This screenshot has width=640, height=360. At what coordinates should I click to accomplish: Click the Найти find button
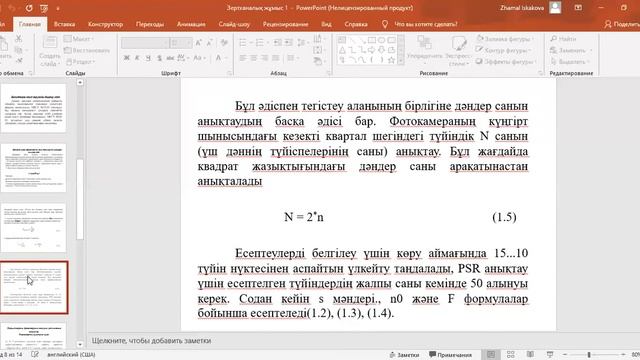(563, 39)
